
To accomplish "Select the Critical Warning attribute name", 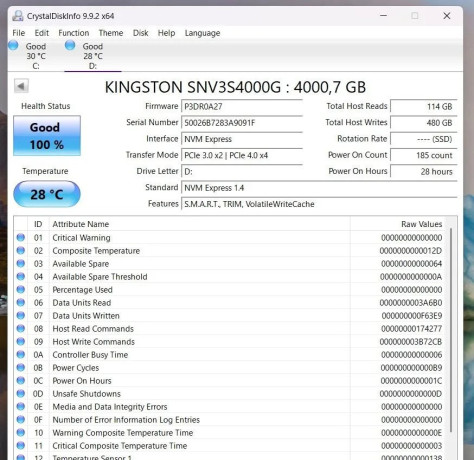I will tap(81, 238).
